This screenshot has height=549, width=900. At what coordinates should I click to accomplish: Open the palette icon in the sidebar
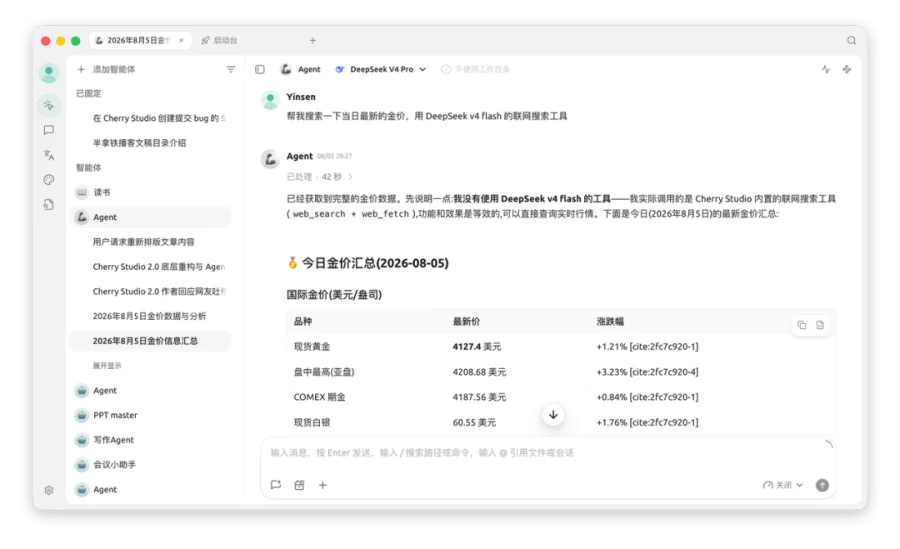coord(49,180)
